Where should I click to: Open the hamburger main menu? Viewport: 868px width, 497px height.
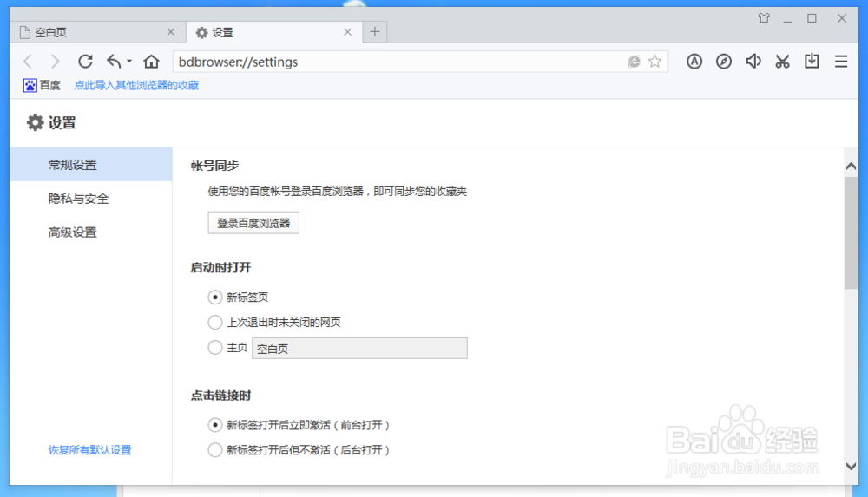pos(841,62)
